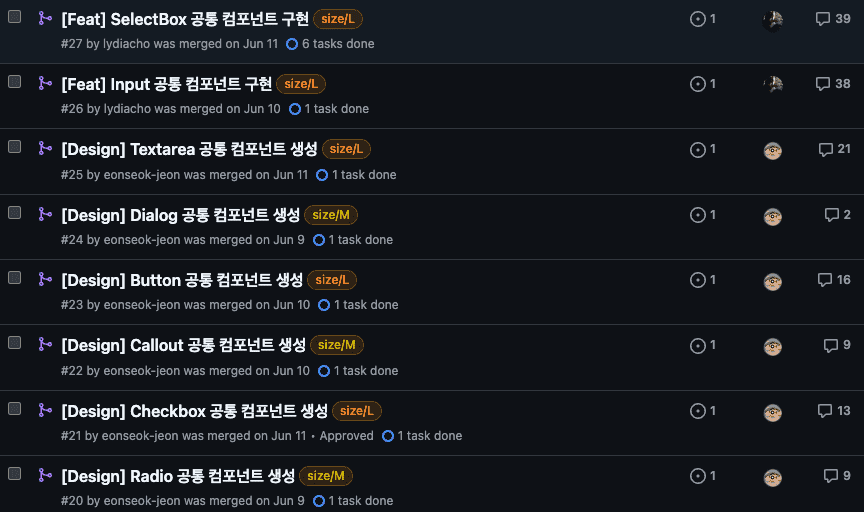
Task: Check the box for Dialog pull request
Action: point(15,212)
